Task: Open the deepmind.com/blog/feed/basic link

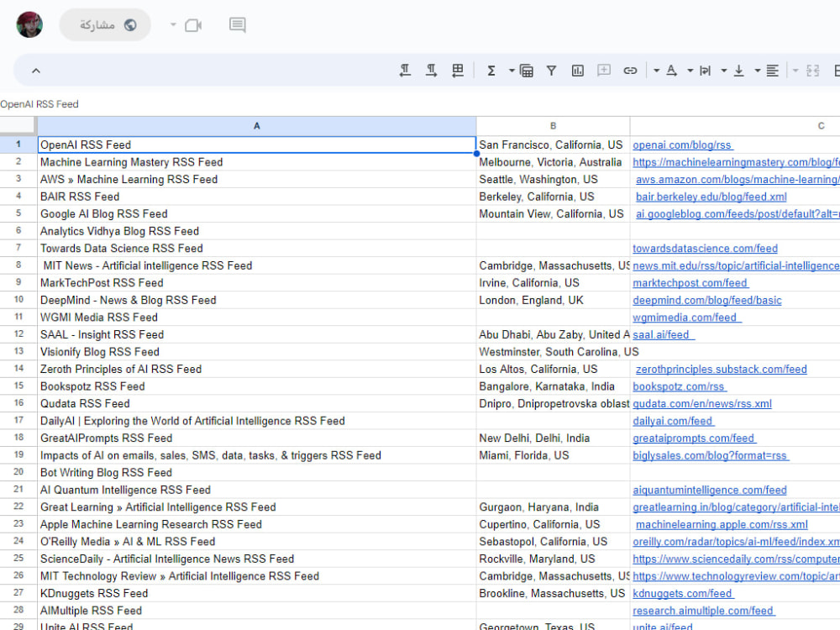Action: pos(707,300)
